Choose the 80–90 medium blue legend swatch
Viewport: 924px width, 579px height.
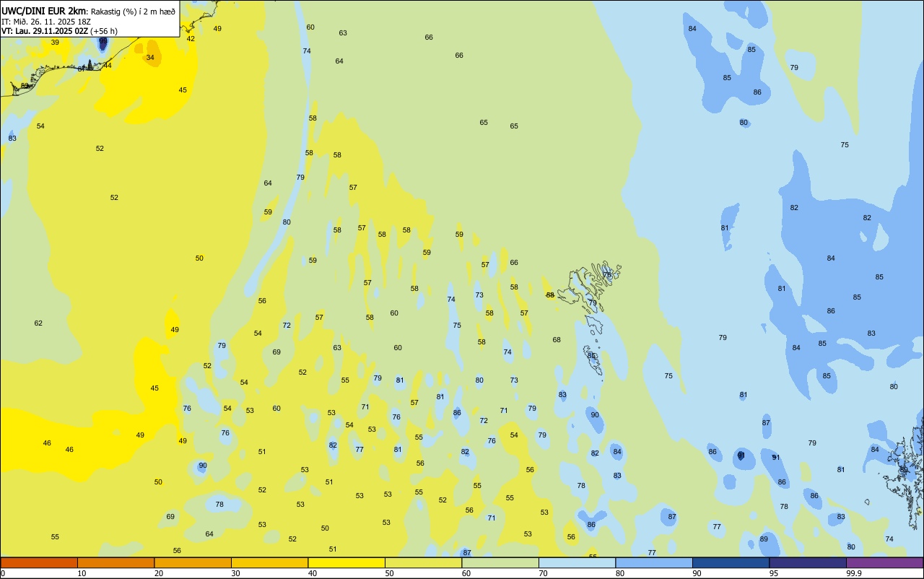tap(654, 562)
